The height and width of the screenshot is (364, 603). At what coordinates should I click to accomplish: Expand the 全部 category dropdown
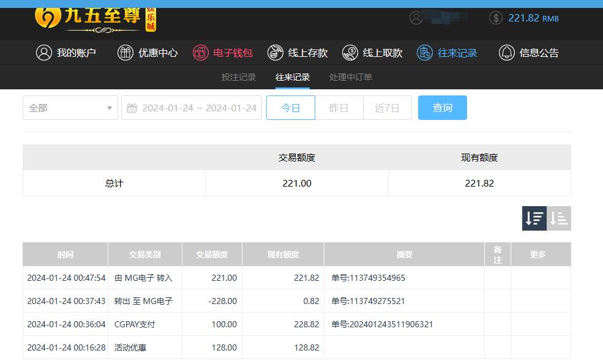click(70, 108)
